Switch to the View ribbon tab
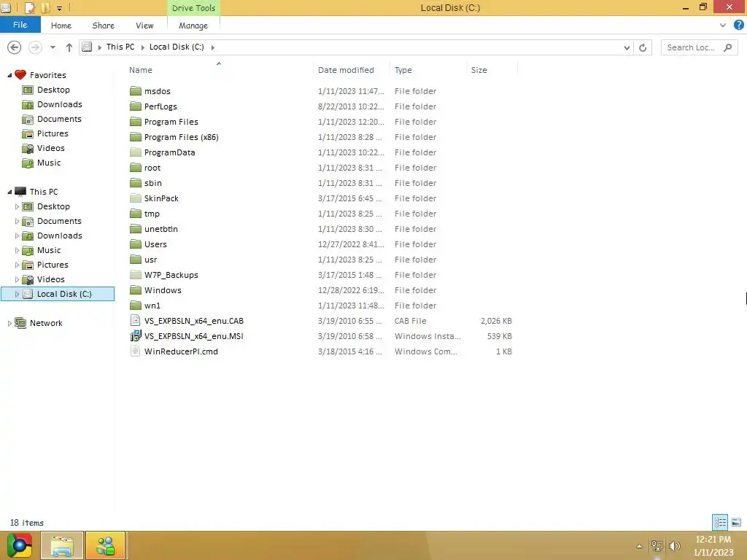This screenshot has width=747, height=560. [144, 26]
